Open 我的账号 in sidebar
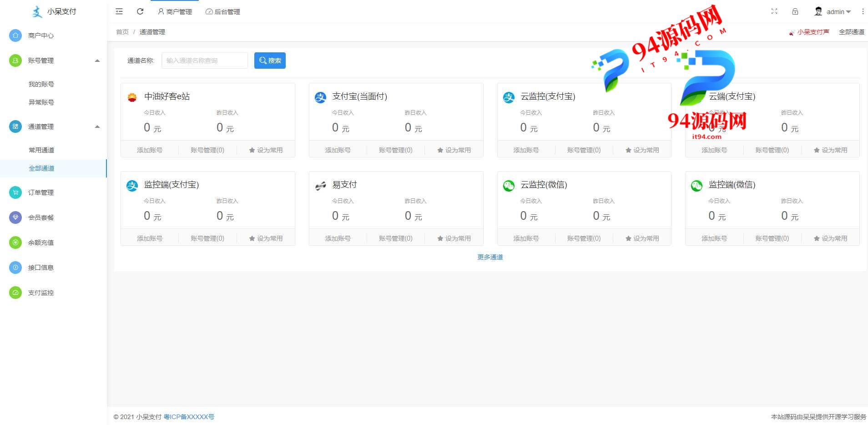868x425 pixels. [41, 84]
